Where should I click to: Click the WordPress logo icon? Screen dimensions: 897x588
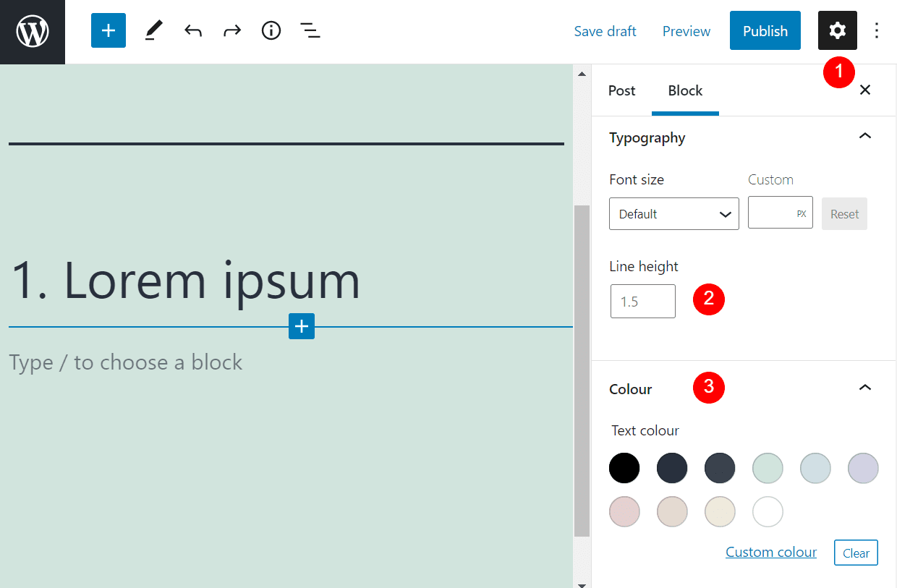coord(32,30)
